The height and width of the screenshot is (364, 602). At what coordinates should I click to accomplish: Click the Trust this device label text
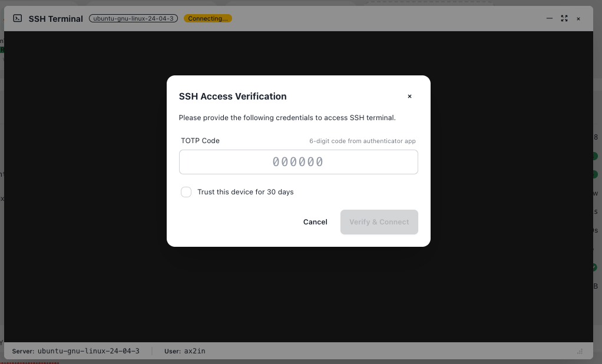point(245,192)
